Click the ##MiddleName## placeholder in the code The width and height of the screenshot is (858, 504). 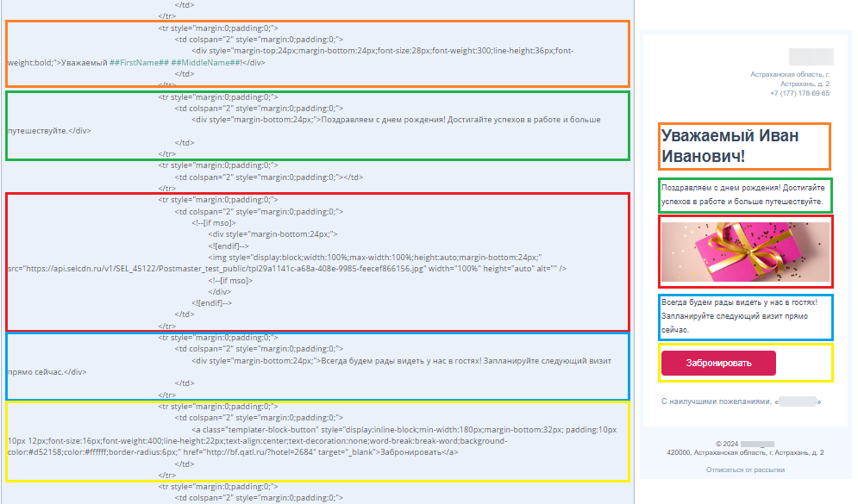click(x=206, y=63)
